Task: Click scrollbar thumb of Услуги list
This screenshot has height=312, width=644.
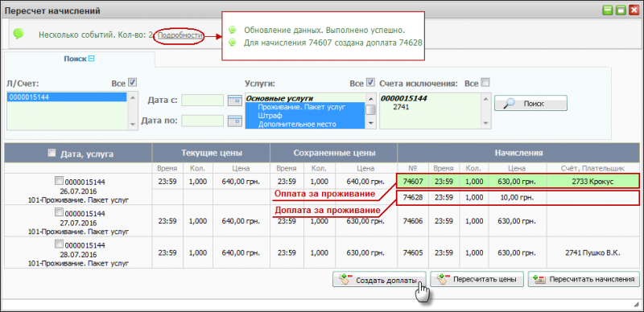Action: tap(370, 109)
